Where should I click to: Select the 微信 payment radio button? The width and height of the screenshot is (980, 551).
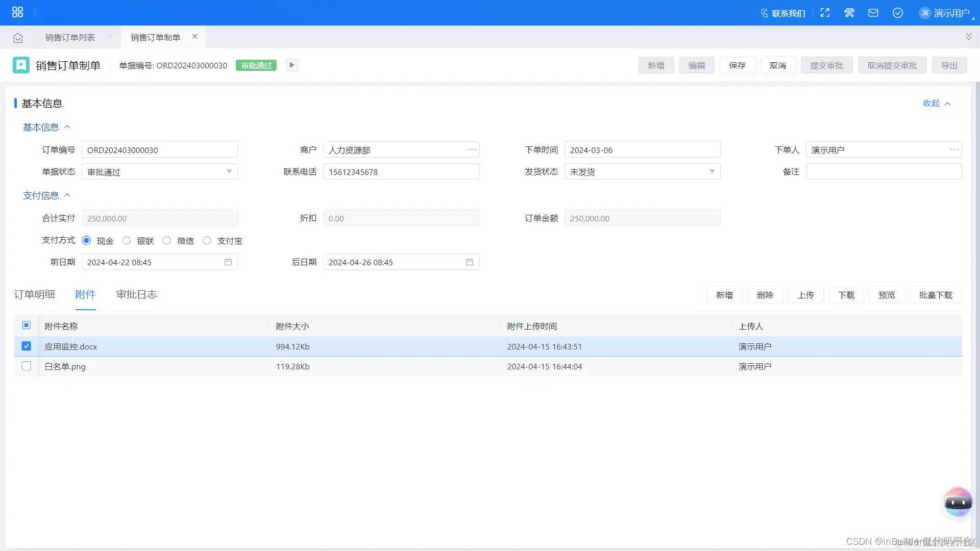coord(167,241)
